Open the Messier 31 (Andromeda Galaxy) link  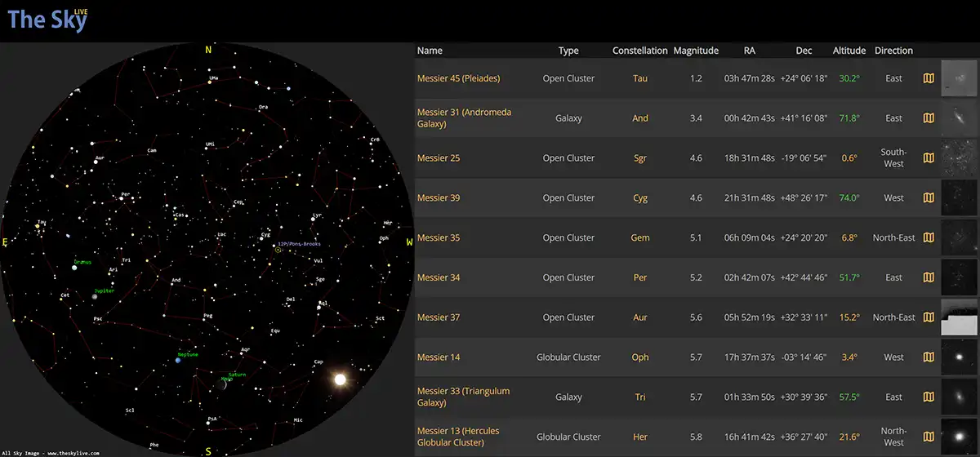[464, 118]
